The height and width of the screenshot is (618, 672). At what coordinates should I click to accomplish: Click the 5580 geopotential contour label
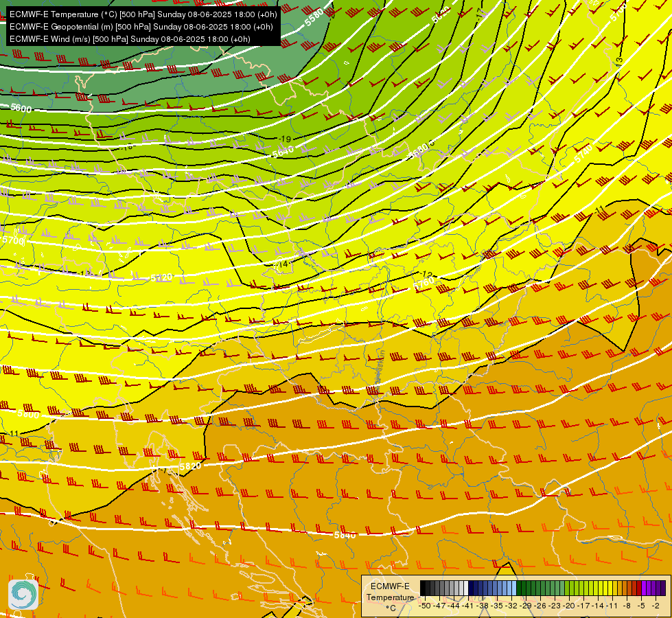click(x=314, y=18)
